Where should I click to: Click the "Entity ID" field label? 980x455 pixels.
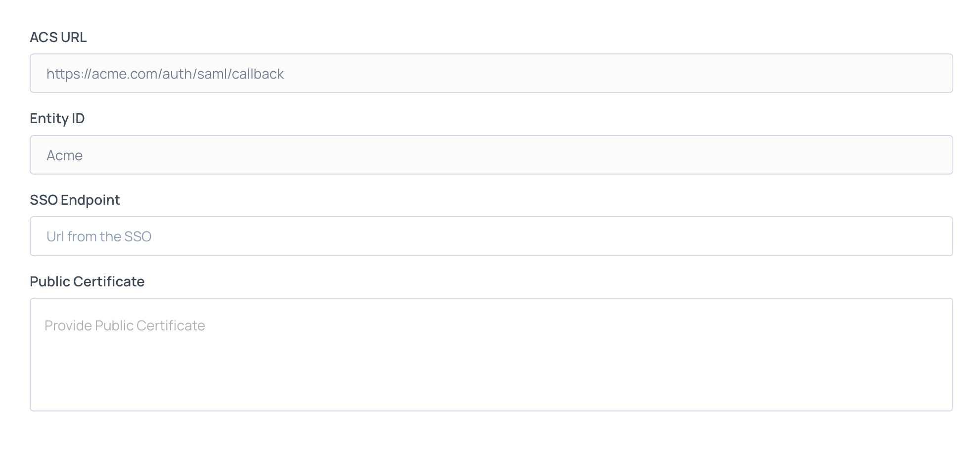tap(57, 118)
